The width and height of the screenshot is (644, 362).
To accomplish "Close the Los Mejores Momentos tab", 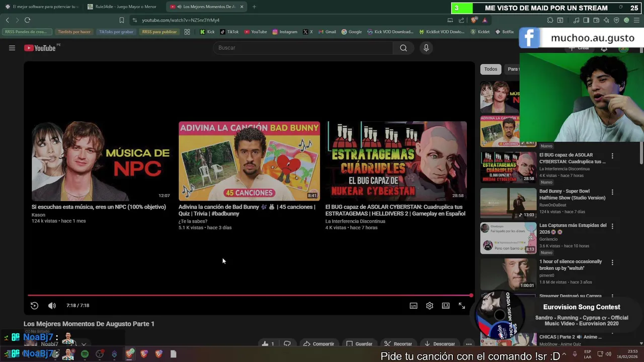I will 242,7.
